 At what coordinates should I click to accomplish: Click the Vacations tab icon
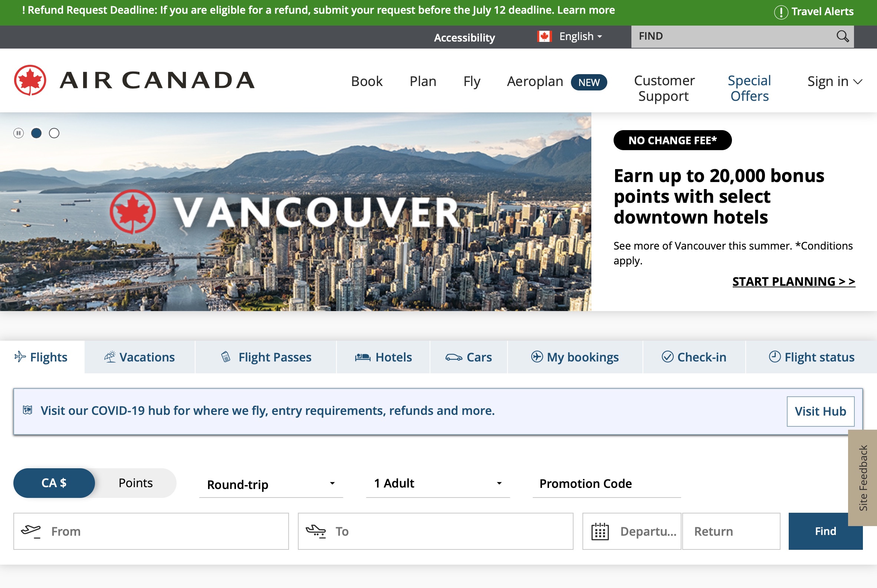click(x=109, y=357)
